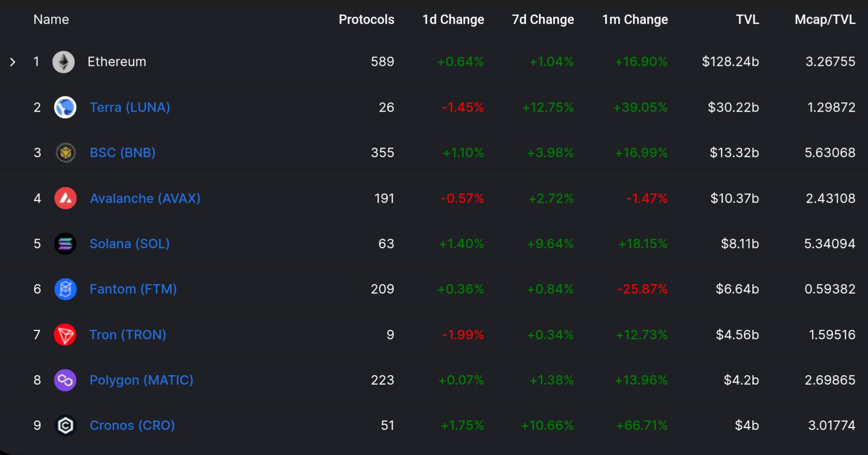
Task: Open the Cronos (CRO) chain link
Action: point(132,425)
